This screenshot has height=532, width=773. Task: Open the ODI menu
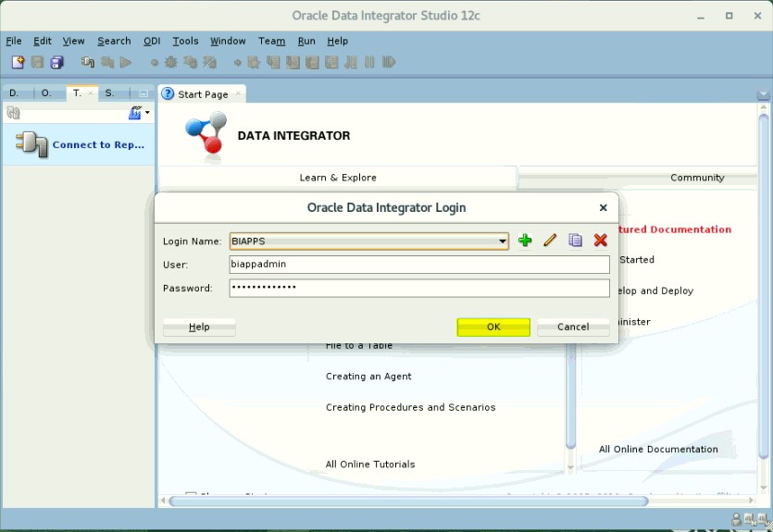(x=152, y=41)
